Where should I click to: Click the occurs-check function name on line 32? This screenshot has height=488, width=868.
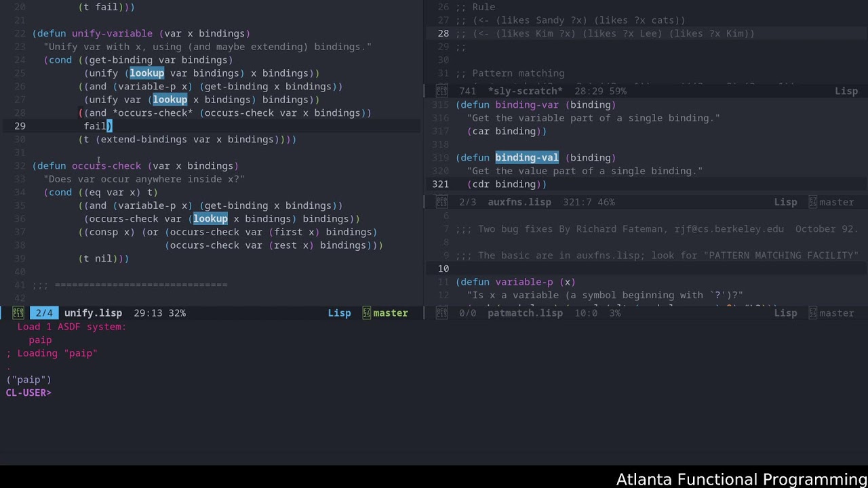pyautogui.click(x=106, y=166)
